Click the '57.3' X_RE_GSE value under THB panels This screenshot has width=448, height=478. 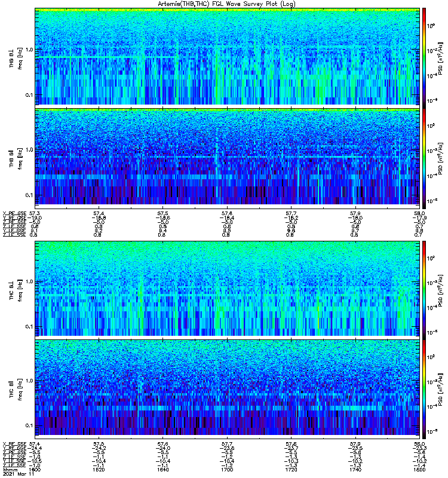point(35,213)
